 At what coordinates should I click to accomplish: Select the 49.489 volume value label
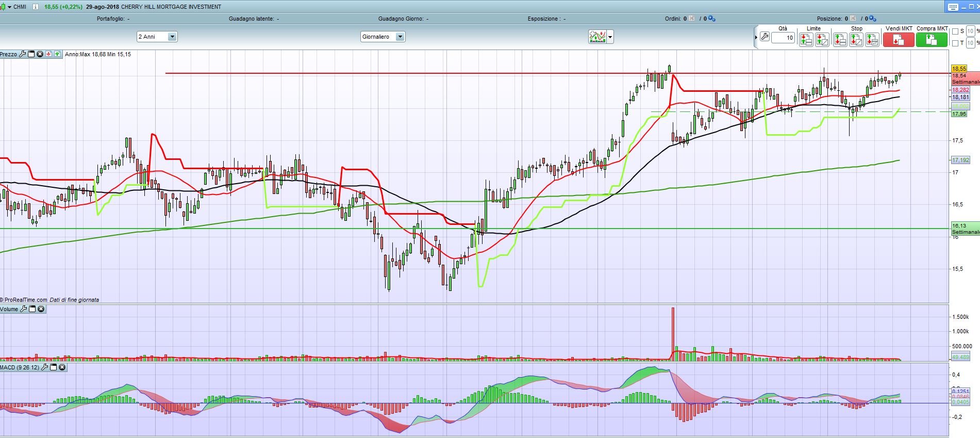pos(960,357)
